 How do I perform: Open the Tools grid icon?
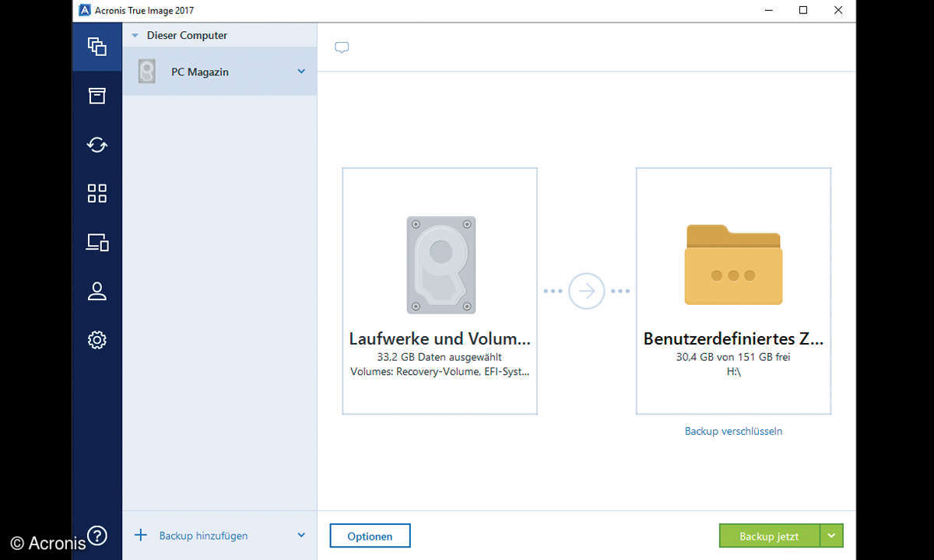[97, 194]
